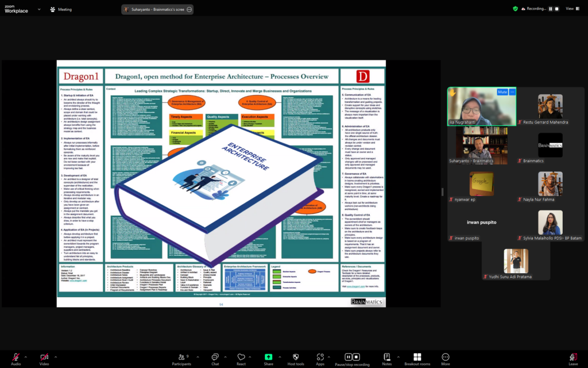Open the Notes icon

pyautogui.click(x=386, y=357)
